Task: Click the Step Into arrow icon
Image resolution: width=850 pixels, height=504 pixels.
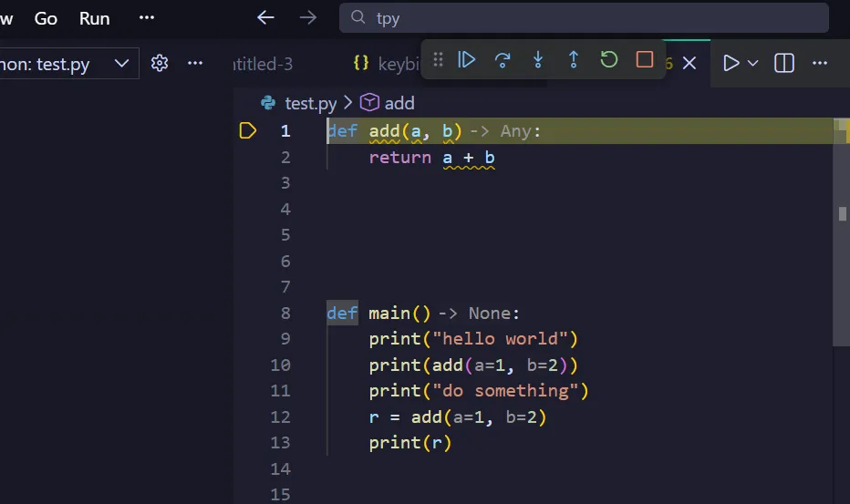Action: (x=538, y=59)
